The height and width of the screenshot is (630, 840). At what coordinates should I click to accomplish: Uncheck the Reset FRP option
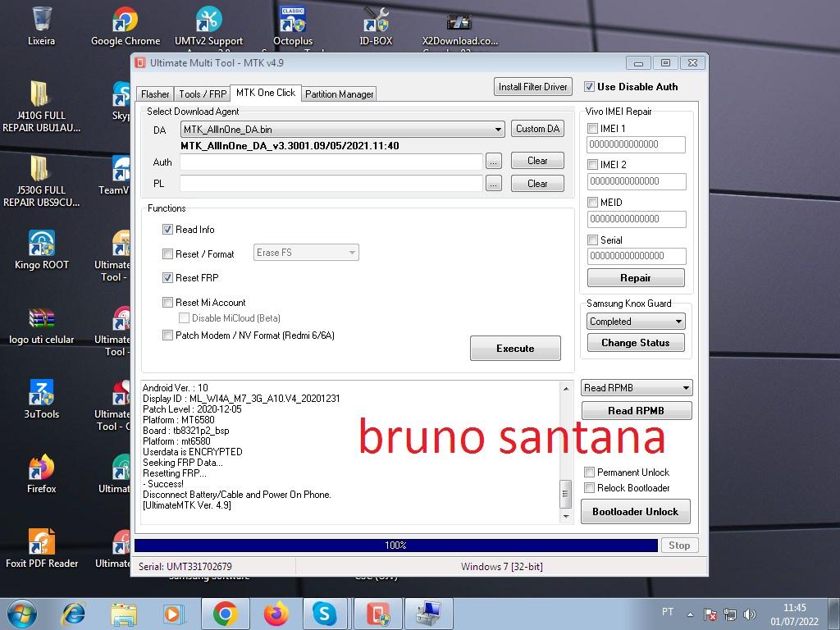[x=167, y=277]
